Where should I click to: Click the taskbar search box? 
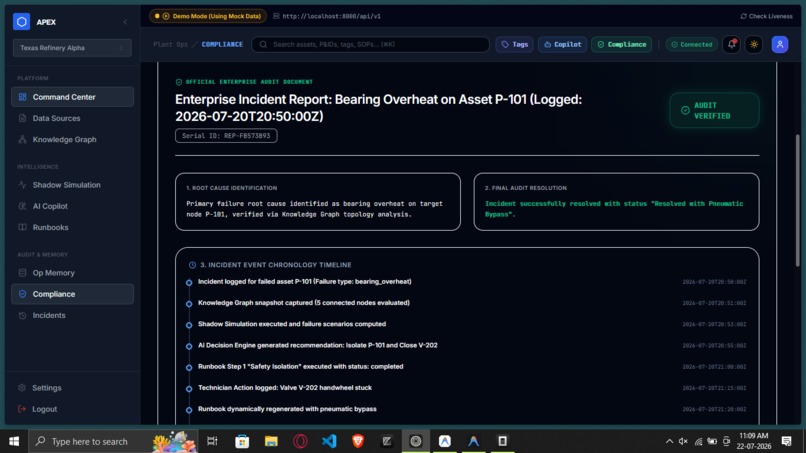point(113,441)
